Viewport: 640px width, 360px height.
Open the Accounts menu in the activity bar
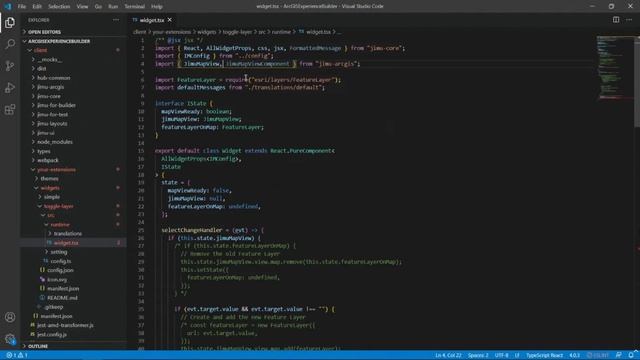pyautogui.click(x=10, y=317)
